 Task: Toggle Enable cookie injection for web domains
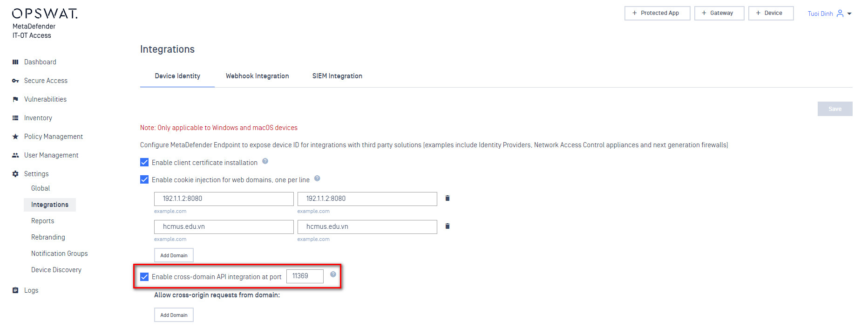pos(144,179)
